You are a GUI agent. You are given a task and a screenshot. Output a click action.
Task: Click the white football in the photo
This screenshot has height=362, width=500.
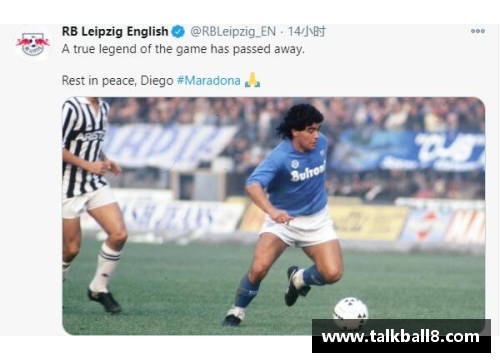point(350,312)
